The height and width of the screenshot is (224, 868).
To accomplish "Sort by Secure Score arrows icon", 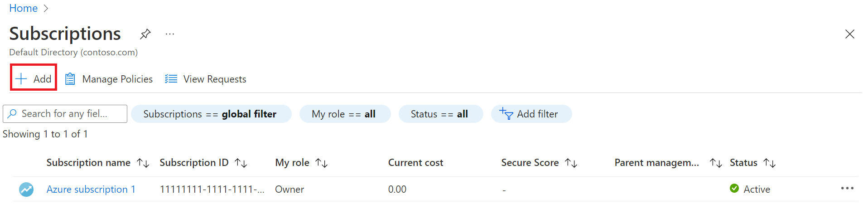I will tap(571, 163).
